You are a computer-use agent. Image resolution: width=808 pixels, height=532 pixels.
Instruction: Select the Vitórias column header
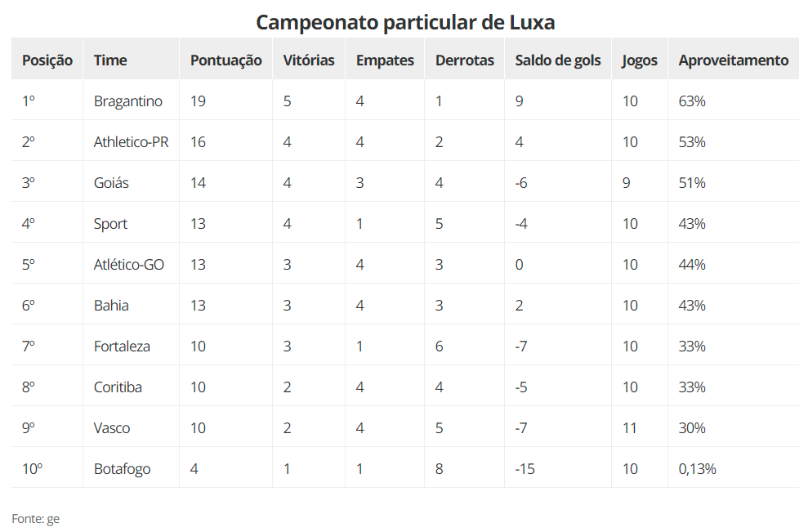tap(309, 60)
